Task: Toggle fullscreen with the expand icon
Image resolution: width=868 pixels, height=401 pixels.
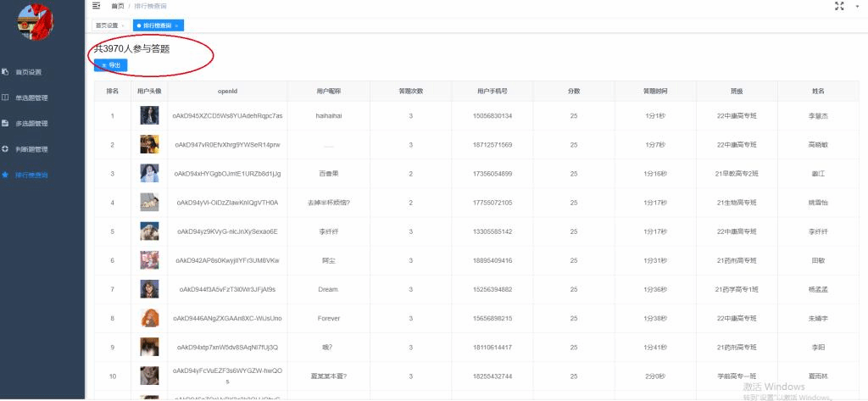Action: tap(839, 6)
